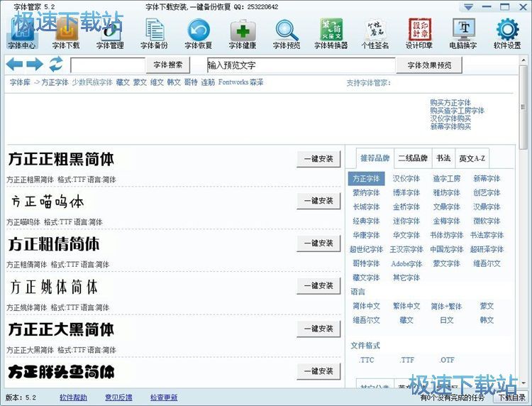The width and height of the screenshot is (532, 406).
Task: Select the 其它字体 brand
Action: 406,278
